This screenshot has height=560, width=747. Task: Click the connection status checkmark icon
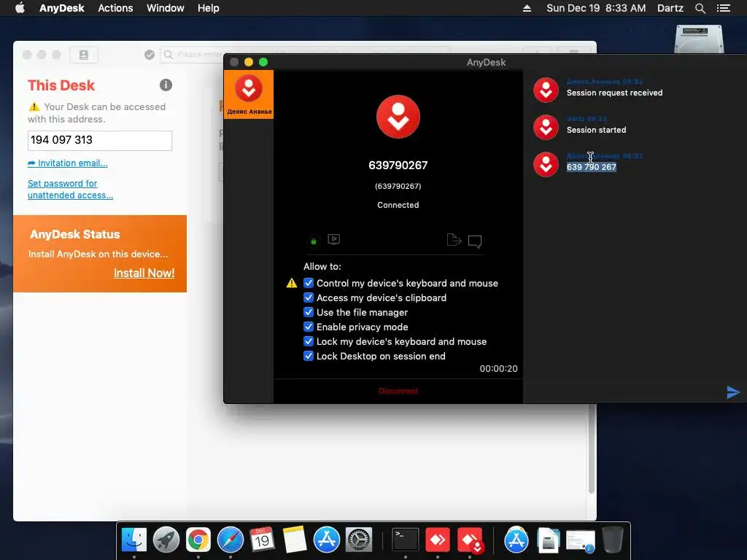coord(150,55)
